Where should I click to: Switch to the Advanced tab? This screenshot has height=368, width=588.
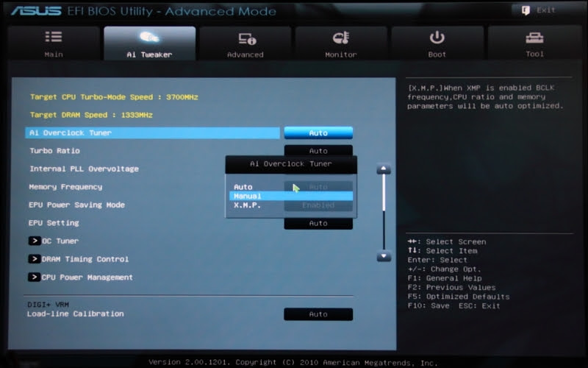245,43
